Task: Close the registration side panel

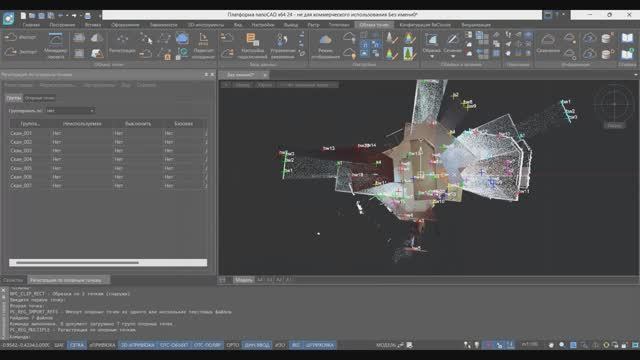Action: point(212,75)
